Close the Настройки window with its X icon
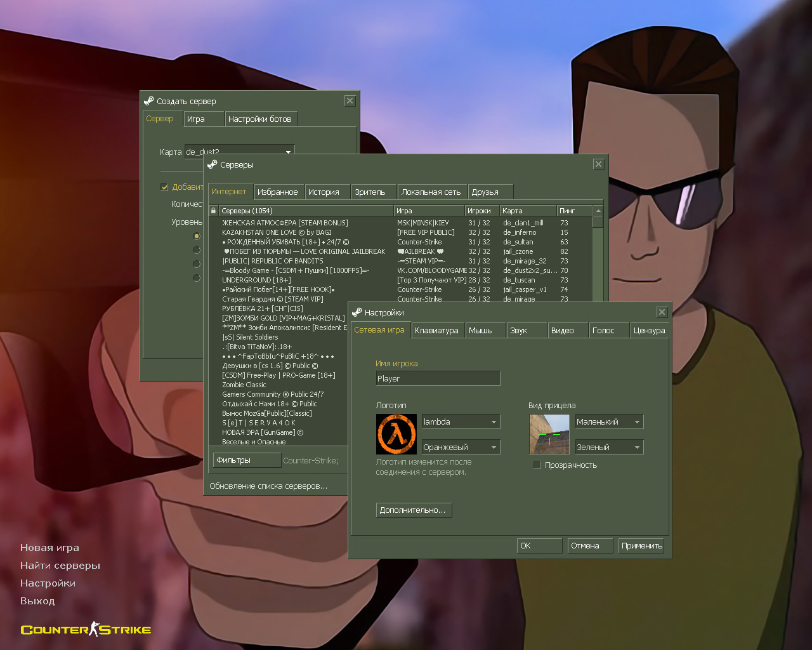The width and height of the screenshot is (812, 650). click(x=662, y=312)
